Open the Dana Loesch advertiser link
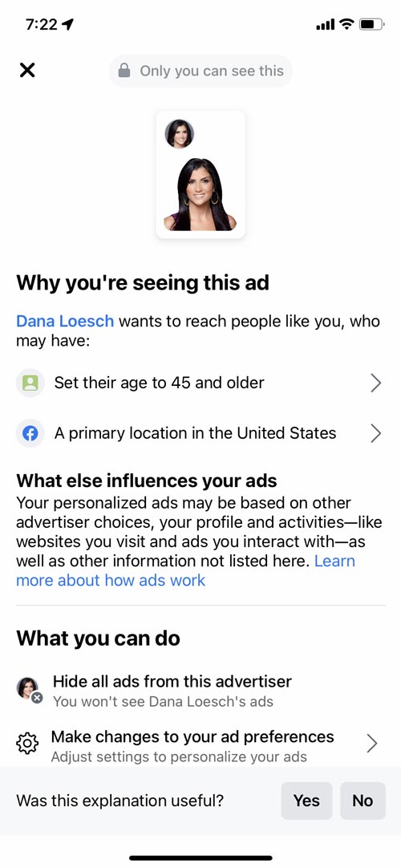This screenshot has height=868, width=401. click(x=65, y=321)
